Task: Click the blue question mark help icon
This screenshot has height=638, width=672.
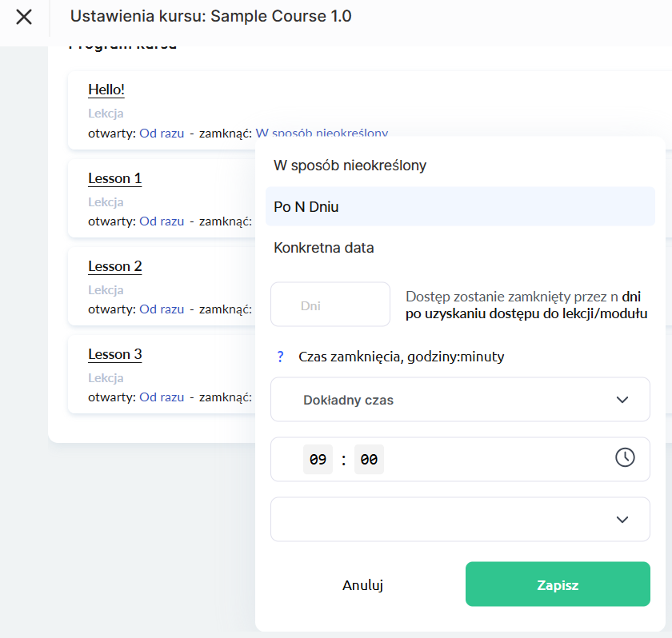Action: 280,357
